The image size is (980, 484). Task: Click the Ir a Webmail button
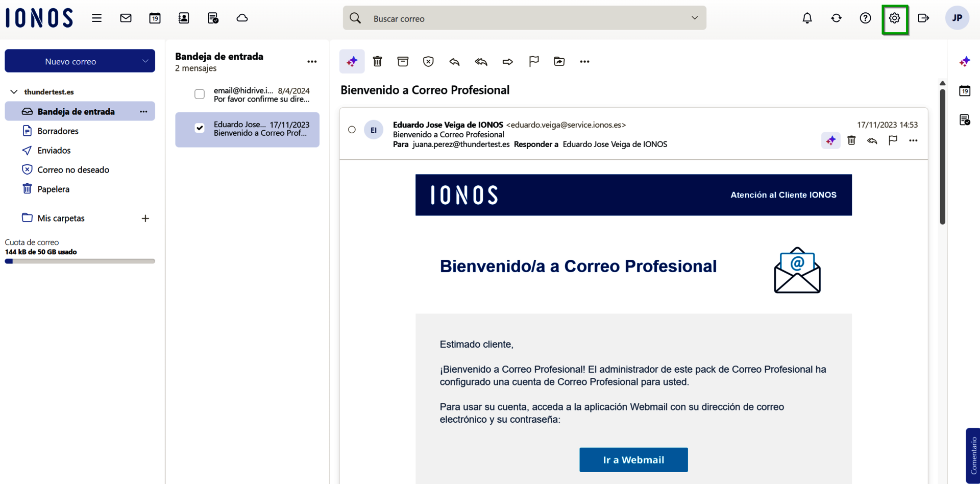[633, 459]
